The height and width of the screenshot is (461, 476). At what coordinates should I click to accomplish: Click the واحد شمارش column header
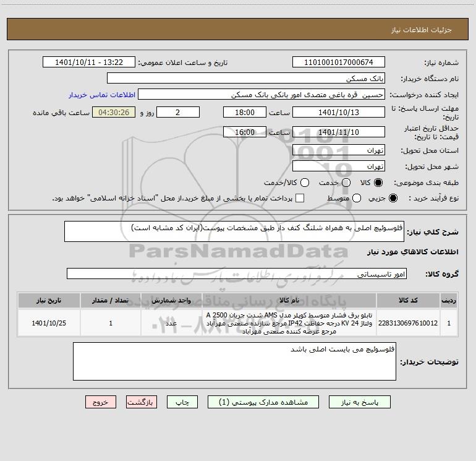click(171, 300)
